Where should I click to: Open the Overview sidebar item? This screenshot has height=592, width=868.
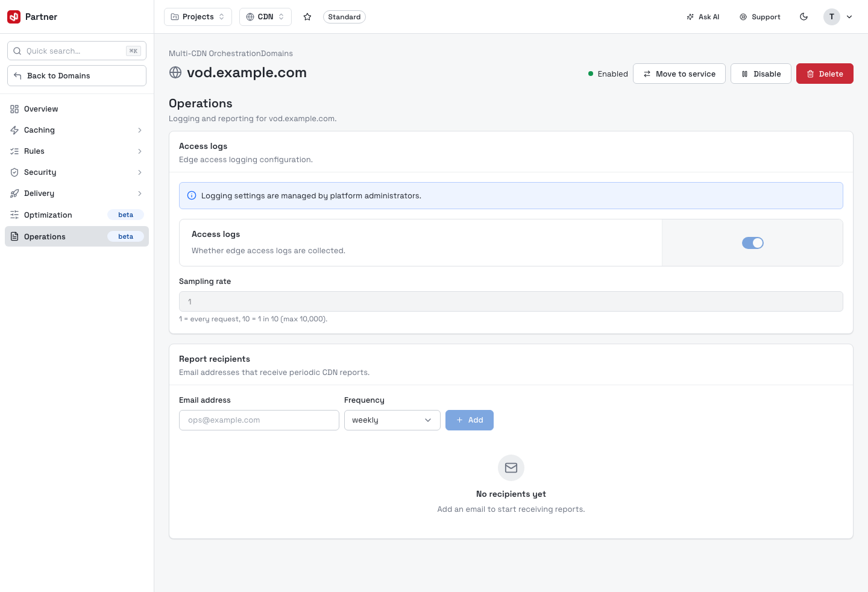coord(77,109)
